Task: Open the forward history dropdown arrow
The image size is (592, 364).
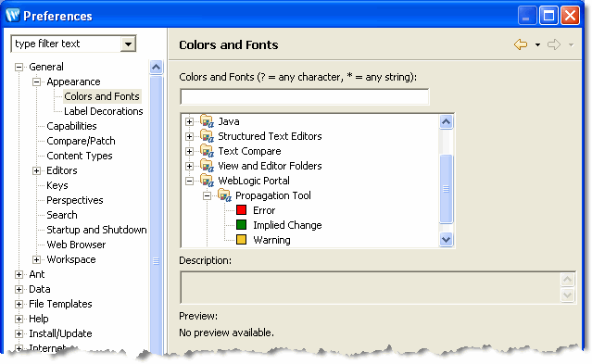Action: pyautogui.click(x=571, y=45)
